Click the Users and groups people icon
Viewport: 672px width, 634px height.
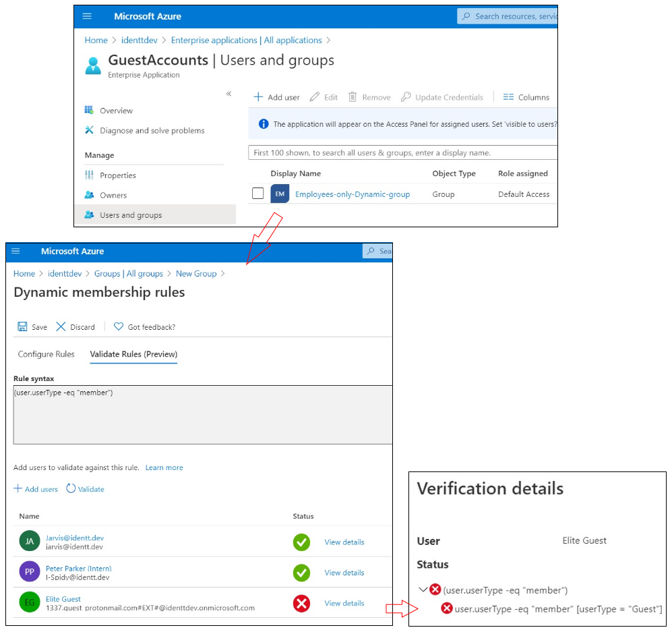[x=89, y=215]
